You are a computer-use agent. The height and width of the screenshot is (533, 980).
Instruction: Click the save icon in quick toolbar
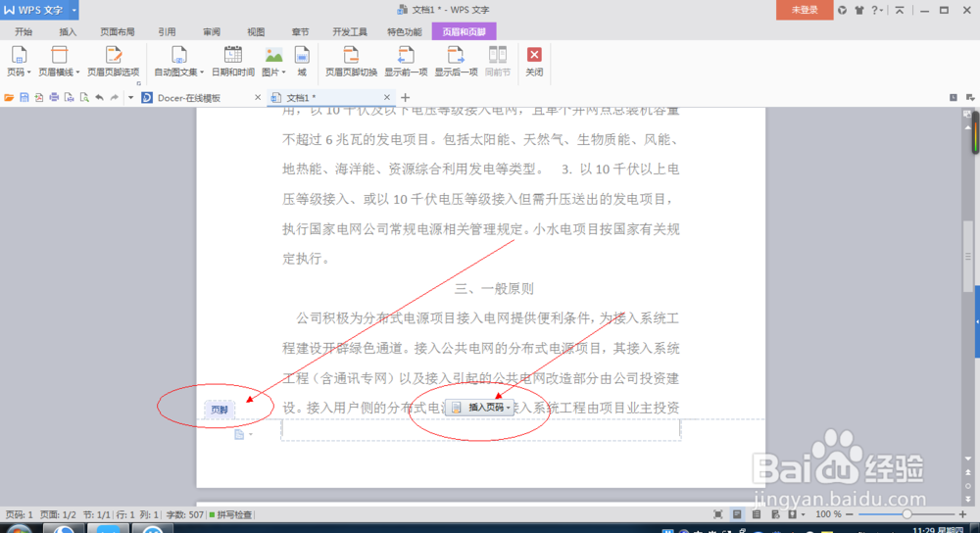click(x=24, y=97)
